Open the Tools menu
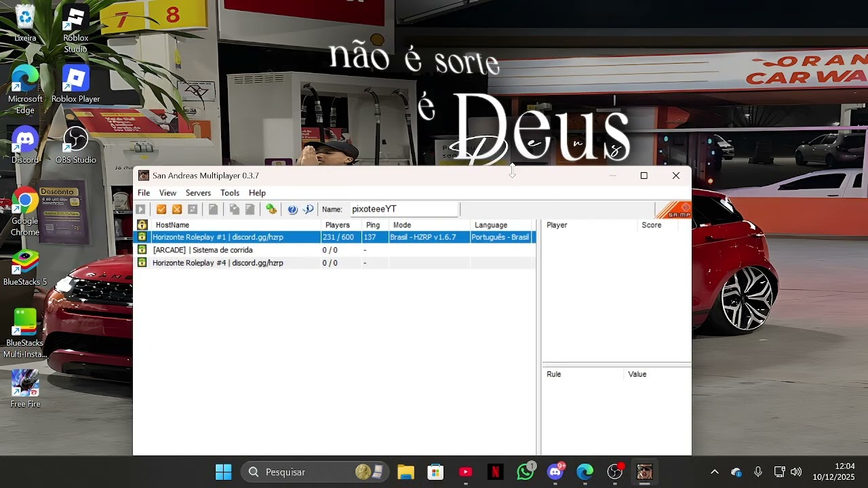868x488 pixels. (x=230, y=193)
